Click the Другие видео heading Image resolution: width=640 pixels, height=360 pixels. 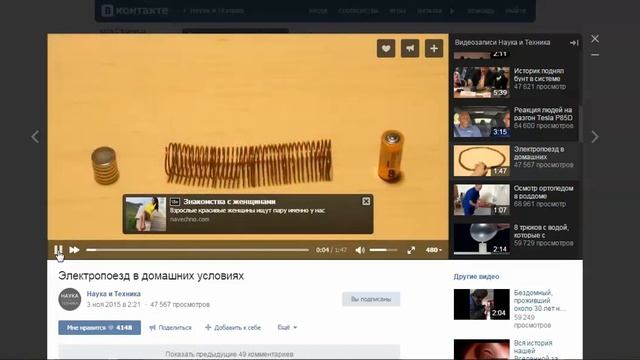[x=476, y=277]
